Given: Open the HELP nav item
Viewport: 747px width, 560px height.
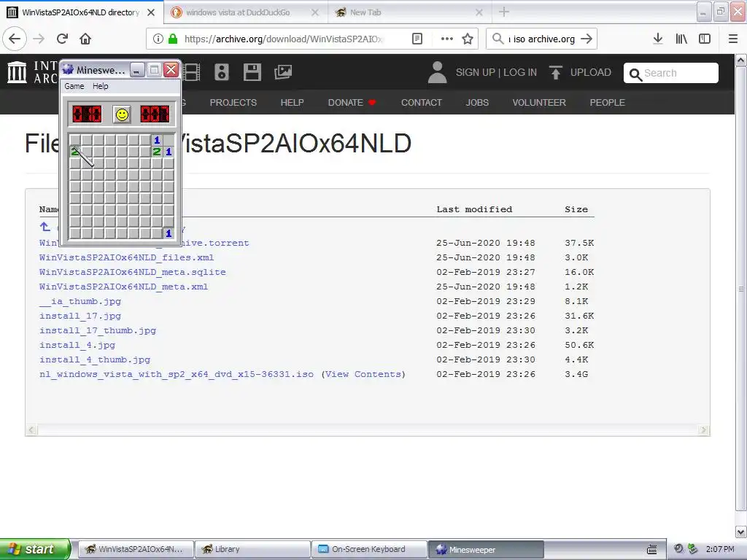Looking at the screenshot, I should point(292,102).
